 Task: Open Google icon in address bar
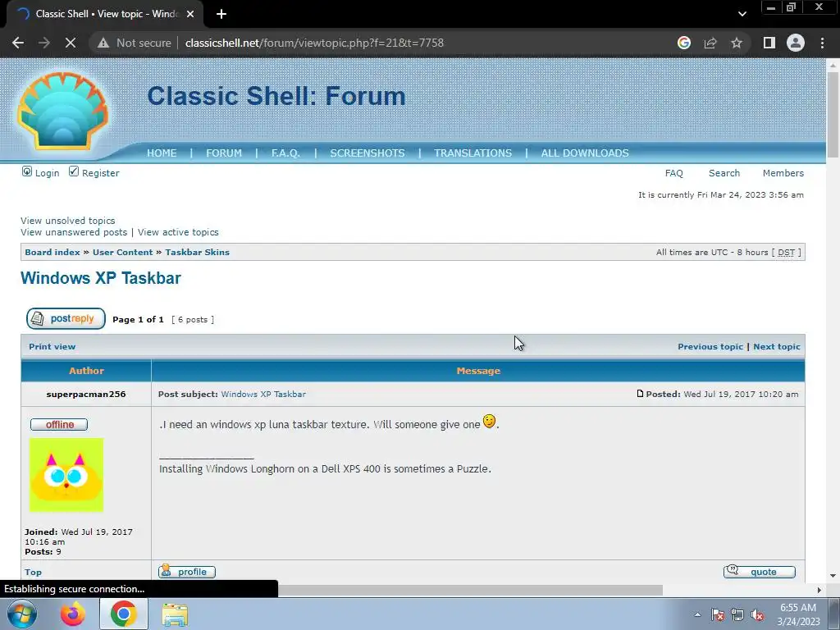tap(683, 43)
